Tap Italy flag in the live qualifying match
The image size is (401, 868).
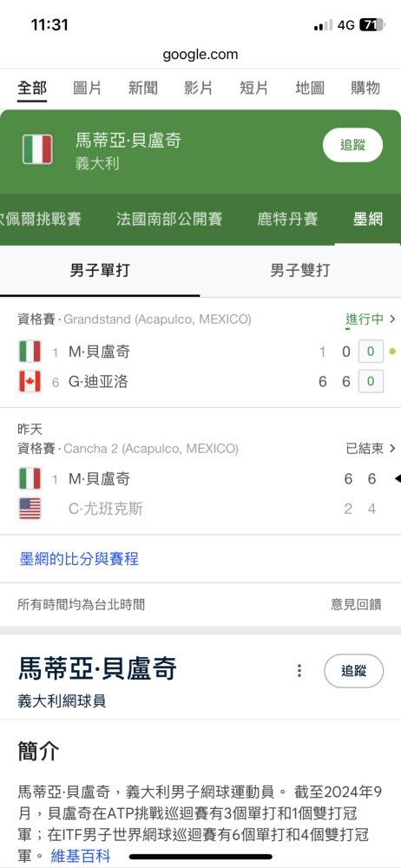pos(30,351)
